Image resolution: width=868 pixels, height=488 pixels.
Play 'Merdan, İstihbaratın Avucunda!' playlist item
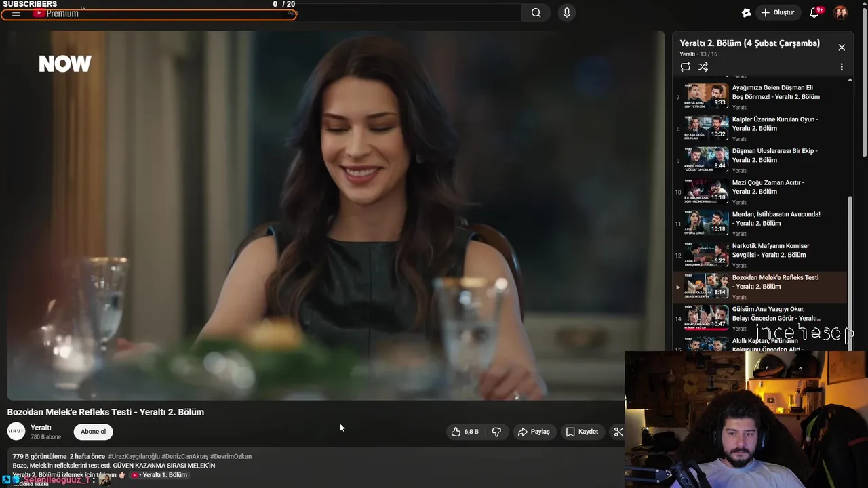pos(759,222)
